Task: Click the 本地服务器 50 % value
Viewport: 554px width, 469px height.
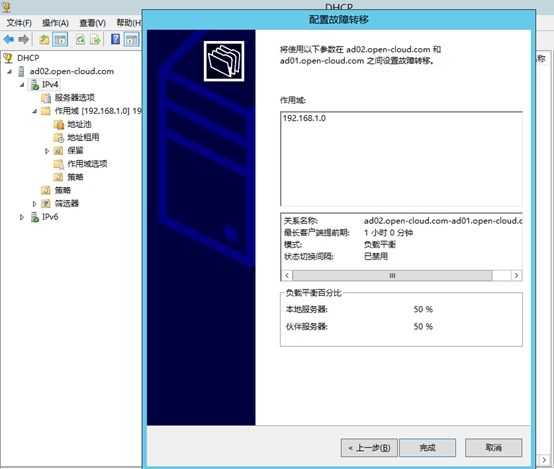Action: click(423, 310)
